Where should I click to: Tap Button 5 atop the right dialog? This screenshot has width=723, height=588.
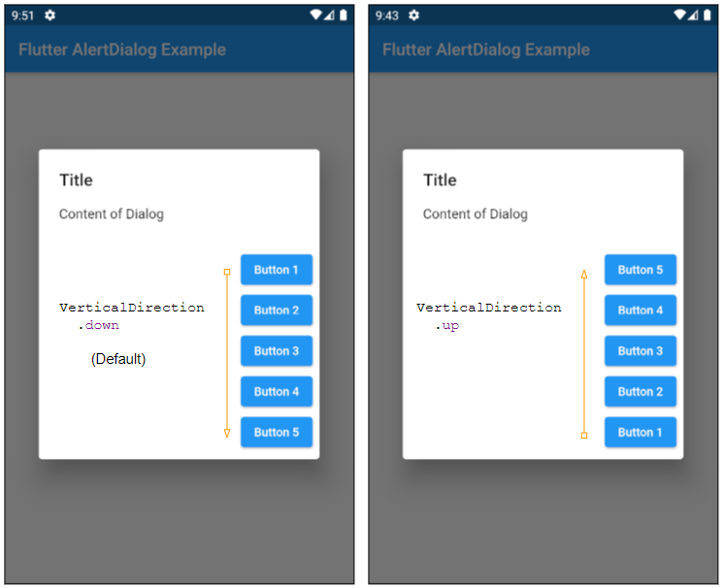[x=641, y=270]
